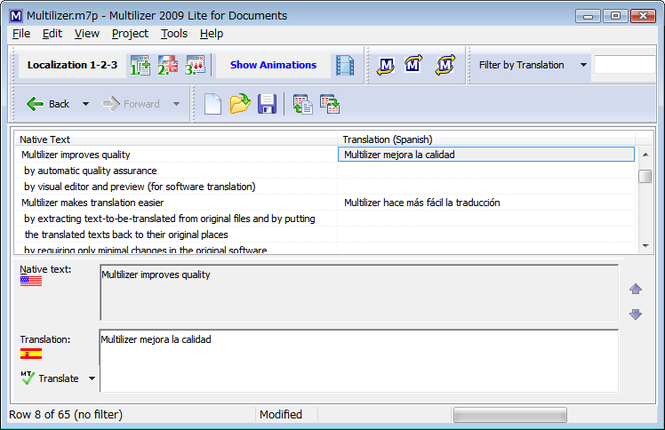
Task: Open the Tools menu
Action: click(174, 34)
